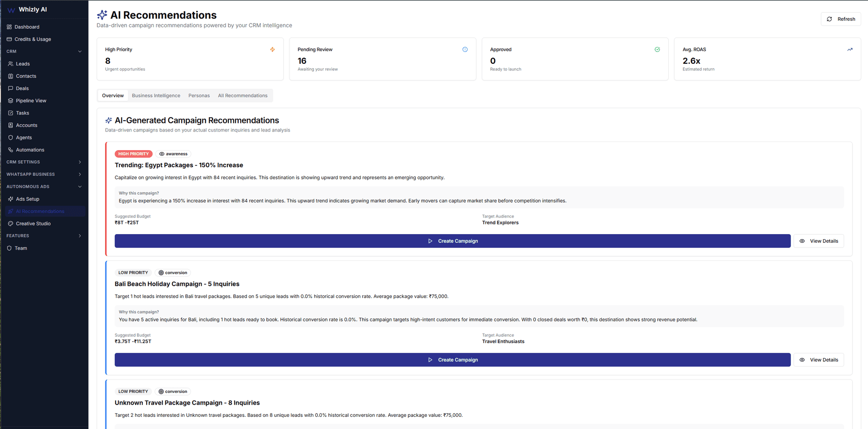Navigate to Creative Studio
This screenshot has width=868, height=429.
[x=33, y=223]
